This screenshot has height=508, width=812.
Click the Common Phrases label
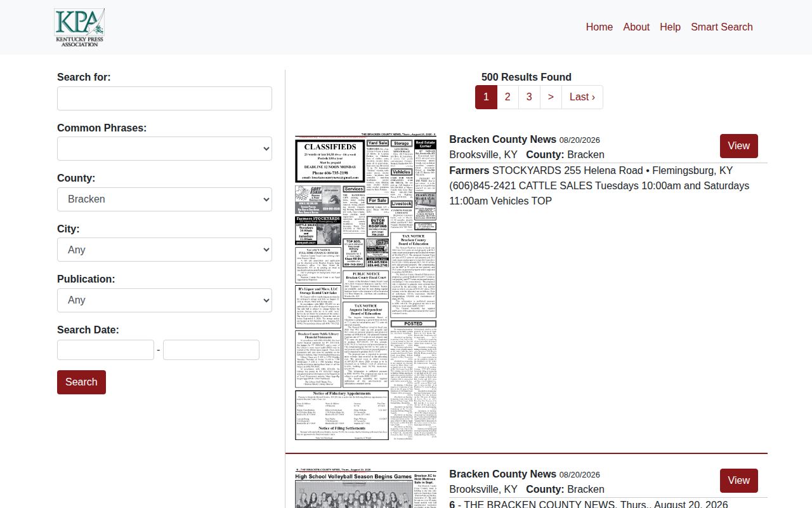(101, 128)
